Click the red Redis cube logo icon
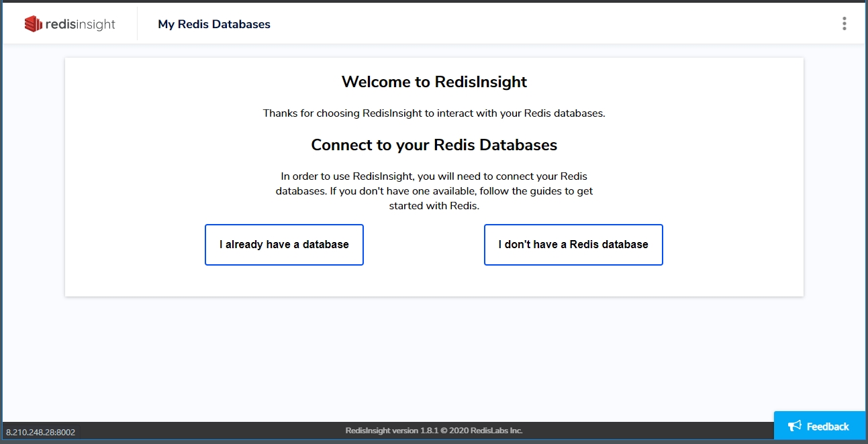 coord(33,24)
